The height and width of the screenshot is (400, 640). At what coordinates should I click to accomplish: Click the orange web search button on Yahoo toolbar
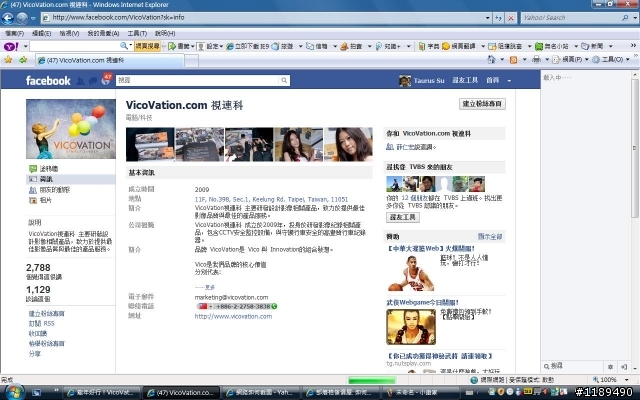point(147,46)
